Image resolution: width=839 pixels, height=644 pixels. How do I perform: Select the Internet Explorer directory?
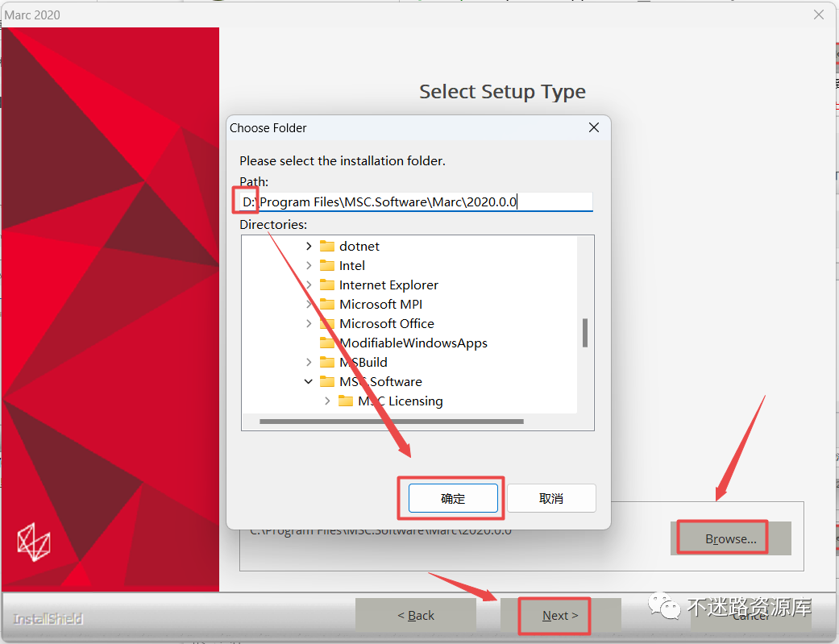(388, 285)
